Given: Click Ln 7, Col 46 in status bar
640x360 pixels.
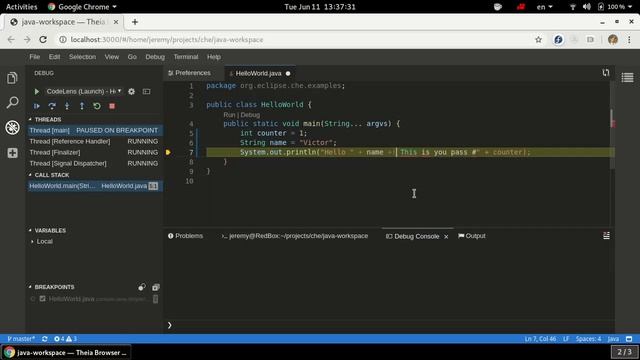Looking at the screenshot, I should tap(540, 339).
